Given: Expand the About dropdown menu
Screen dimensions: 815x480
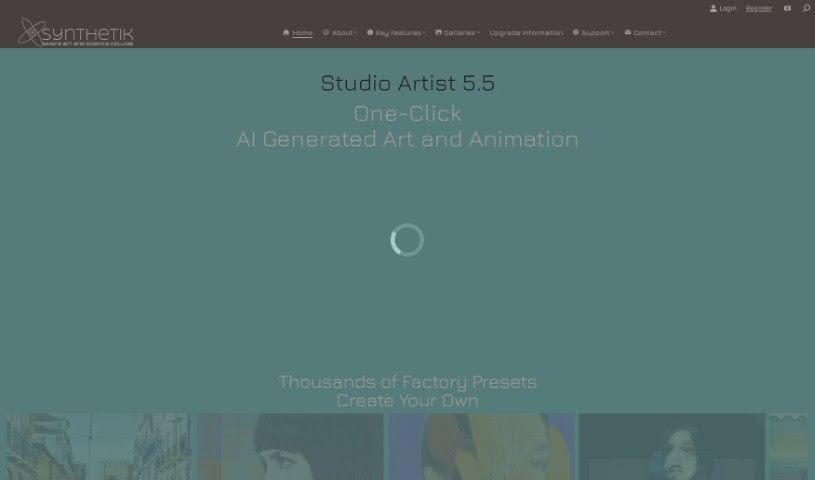Looking at the screenshot, I should point(340,33).
